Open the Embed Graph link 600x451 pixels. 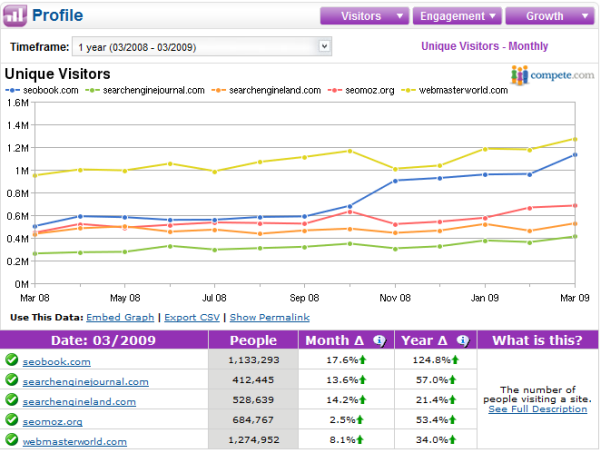click(x=120, y=317)
